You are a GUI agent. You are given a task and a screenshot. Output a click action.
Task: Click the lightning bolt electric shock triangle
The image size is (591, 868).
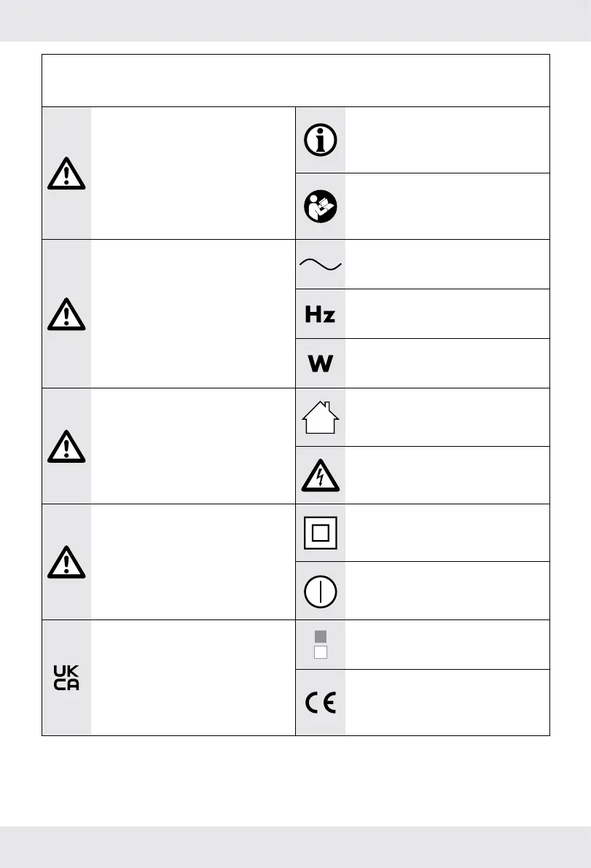click(321, 475)
